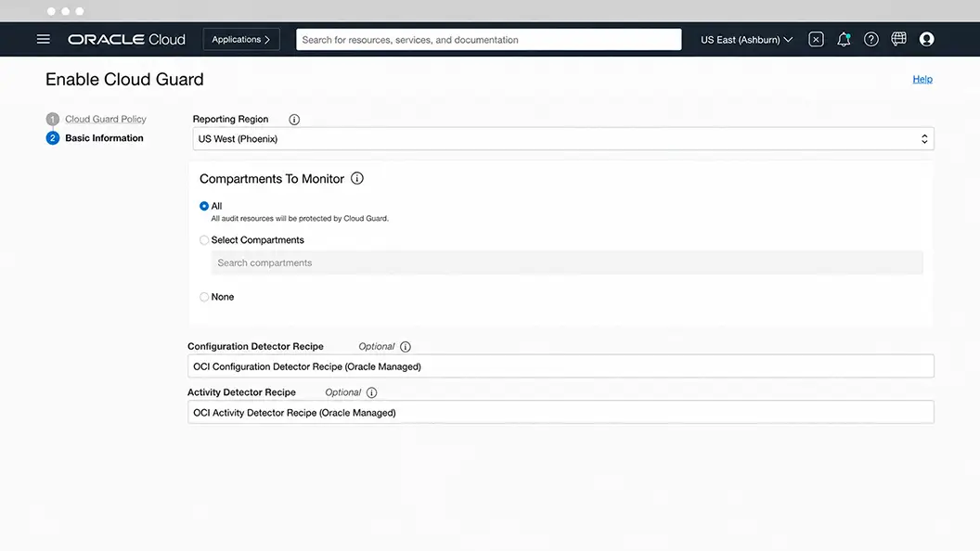Open the Cloud Shell developer tools icon

tap(816, 39)
